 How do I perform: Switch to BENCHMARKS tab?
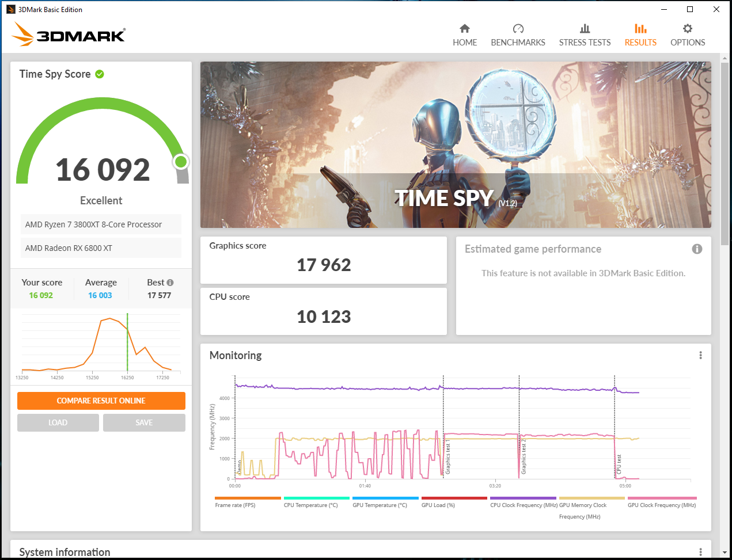(x=518, y=35)
